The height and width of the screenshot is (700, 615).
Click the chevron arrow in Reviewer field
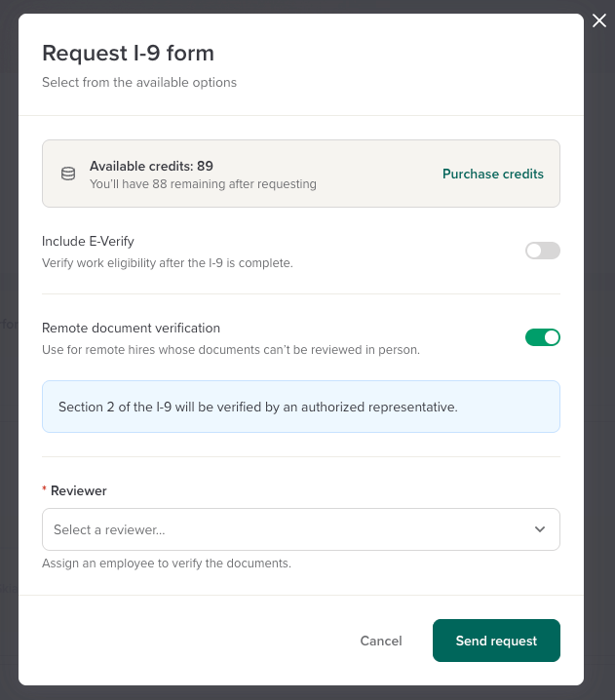click(540, 529)
